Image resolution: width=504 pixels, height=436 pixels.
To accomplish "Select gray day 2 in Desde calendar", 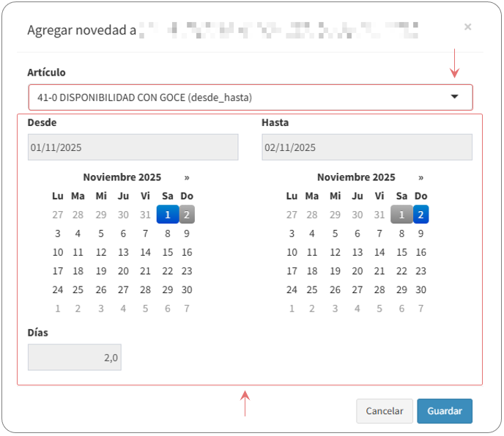I will (187, 214).
